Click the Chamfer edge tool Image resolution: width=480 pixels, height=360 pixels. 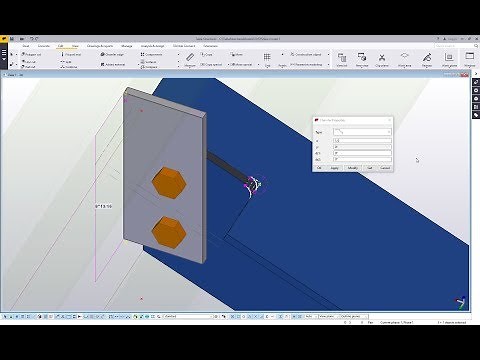click(112, 54)
